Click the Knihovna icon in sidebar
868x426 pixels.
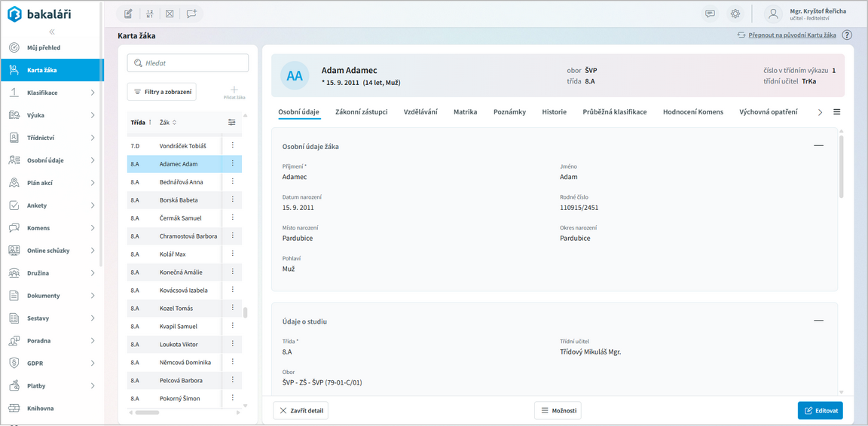tap(14, 409)
